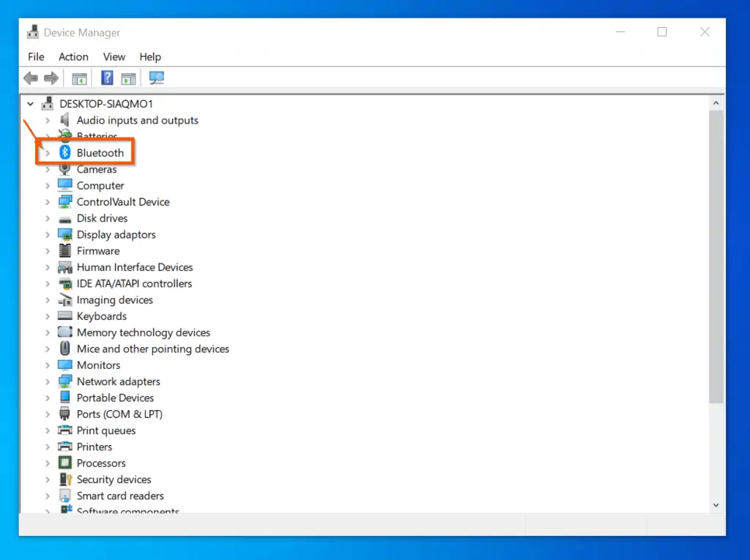Open the Action menu
750x560 pixels.
[x=73, y=56]
